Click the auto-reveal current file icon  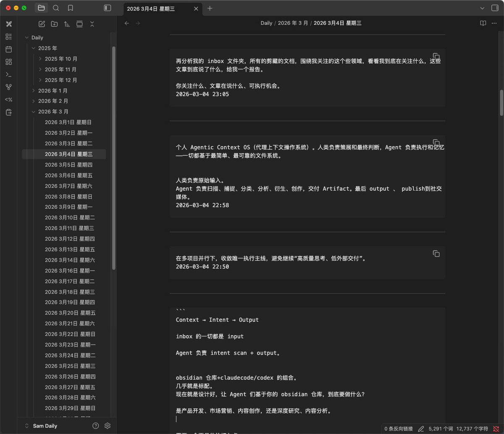click(79, 24)
